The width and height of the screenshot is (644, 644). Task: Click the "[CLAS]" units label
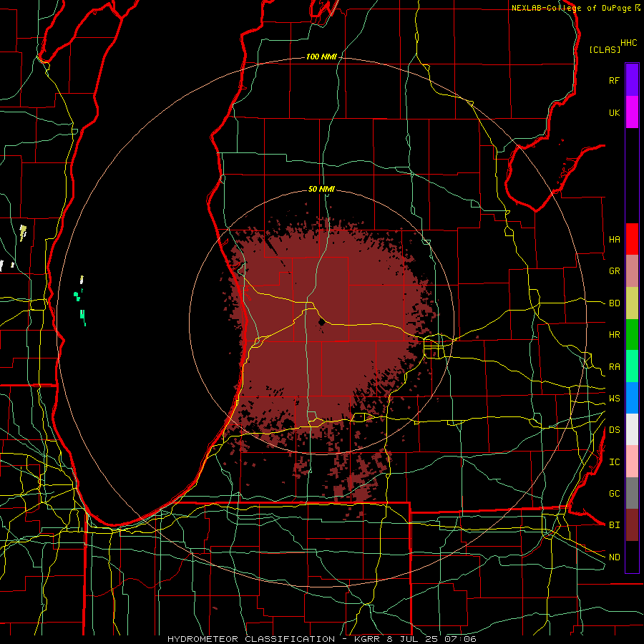(605, 49)
